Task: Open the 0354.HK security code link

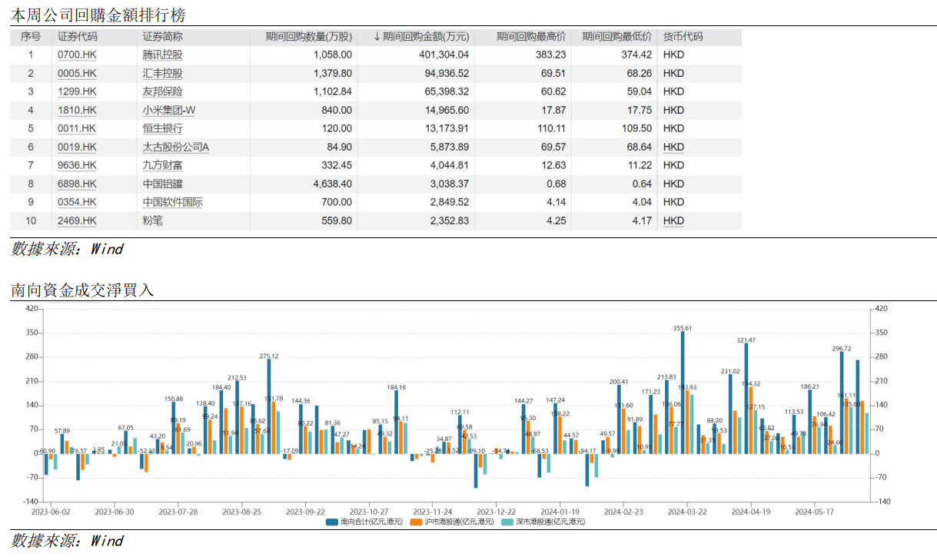Action: click(77, 202)
